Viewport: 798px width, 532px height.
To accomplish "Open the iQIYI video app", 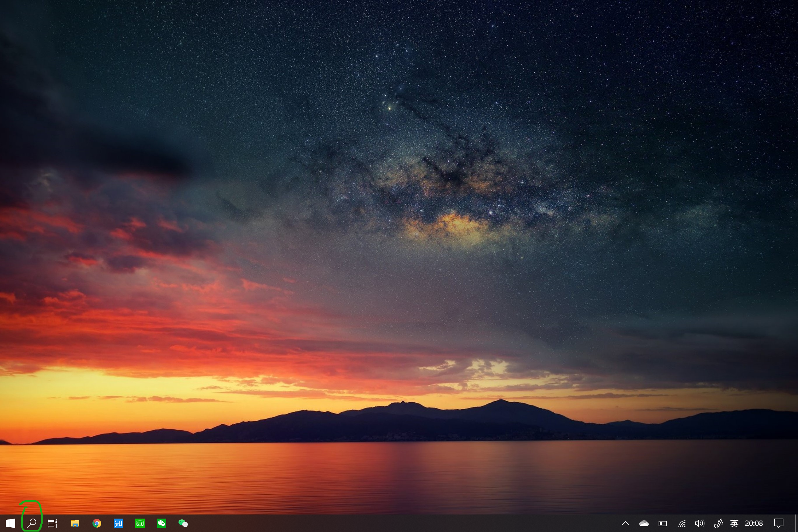I will [x=140, y=523].
